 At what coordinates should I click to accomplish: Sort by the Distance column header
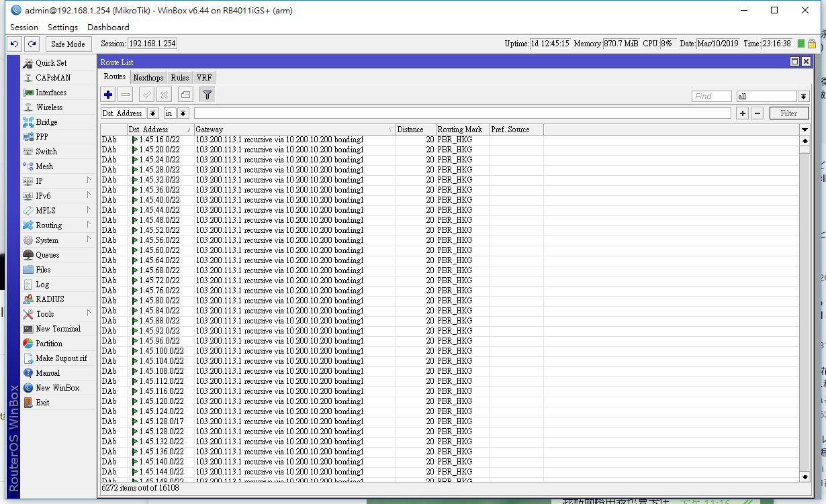pos(415,130)
